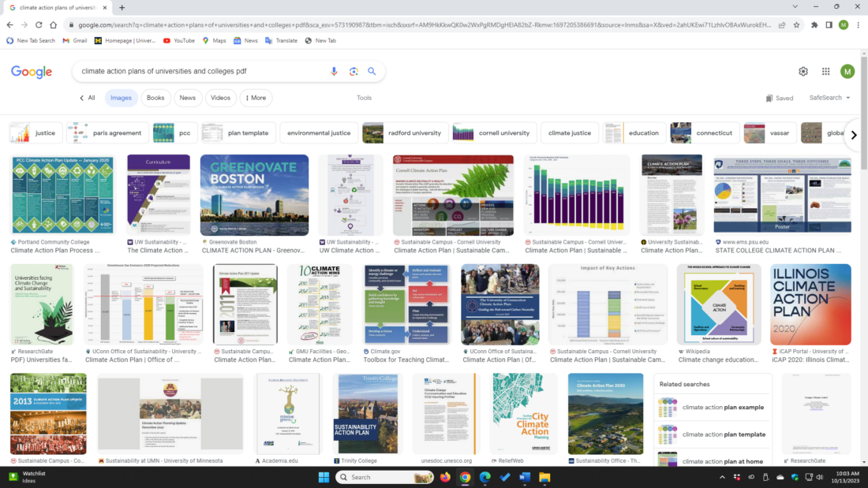
Task: Open the Google apps grid icon
Action: pos(826,72)
